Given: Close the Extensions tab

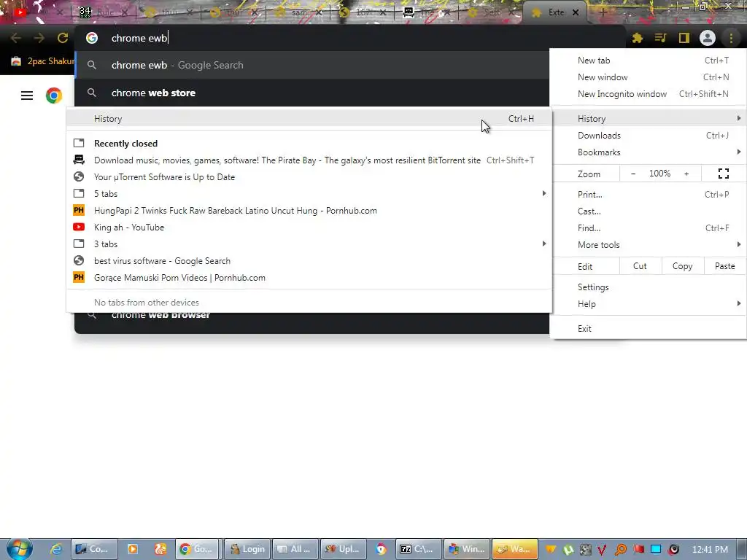Looking at the screenshot, I should coord(576,13).
